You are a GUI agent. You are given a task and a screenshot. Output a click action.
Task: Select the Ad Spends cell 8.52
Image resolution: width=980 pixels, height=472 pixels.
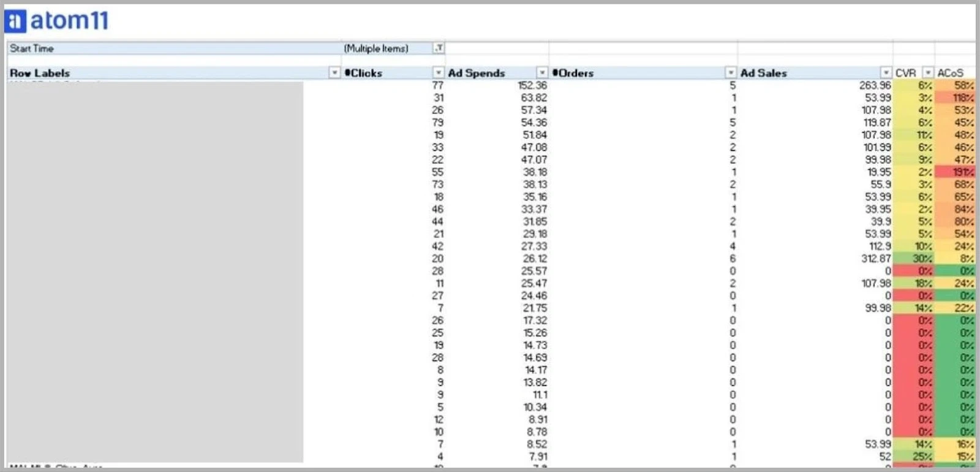pos(537,444)
